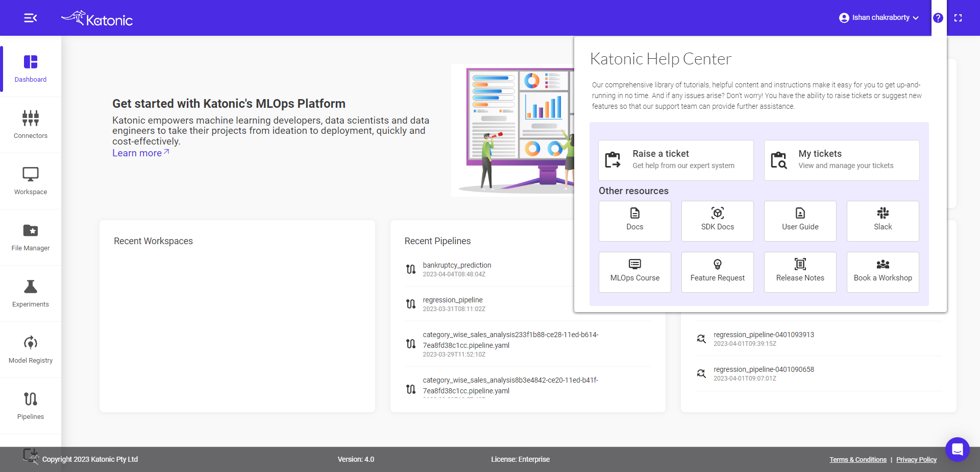
Task: Open run regression_pipeline-0401093913
Action: pyautogui.click(x=764, y=335)
